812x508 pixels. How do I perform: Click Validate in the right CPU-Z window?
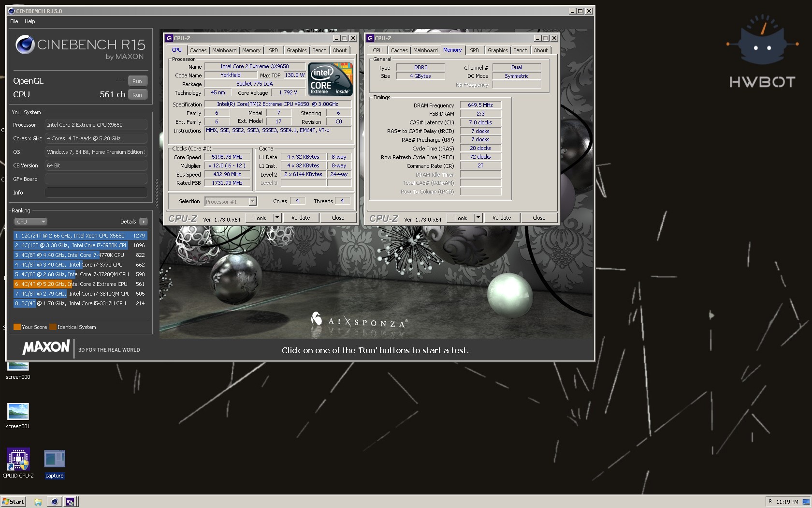point(502,218)
